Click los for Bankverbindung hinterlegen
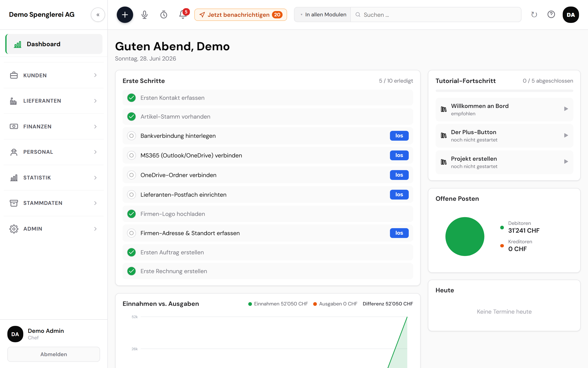Image resolution: width=588 pixels, height=368 pixels. [x=399, y=136]
